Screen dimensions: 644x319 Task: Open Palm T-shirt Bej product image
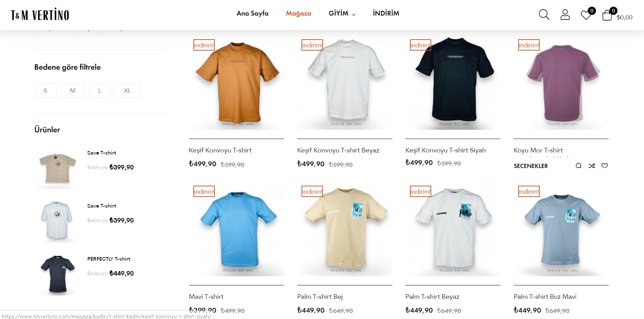(345, 229)
